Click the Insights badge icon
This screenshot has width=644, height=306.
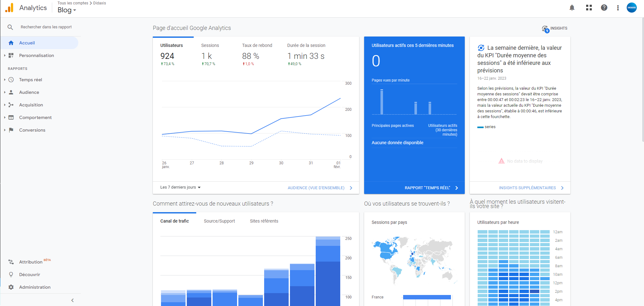coord(546,29)
